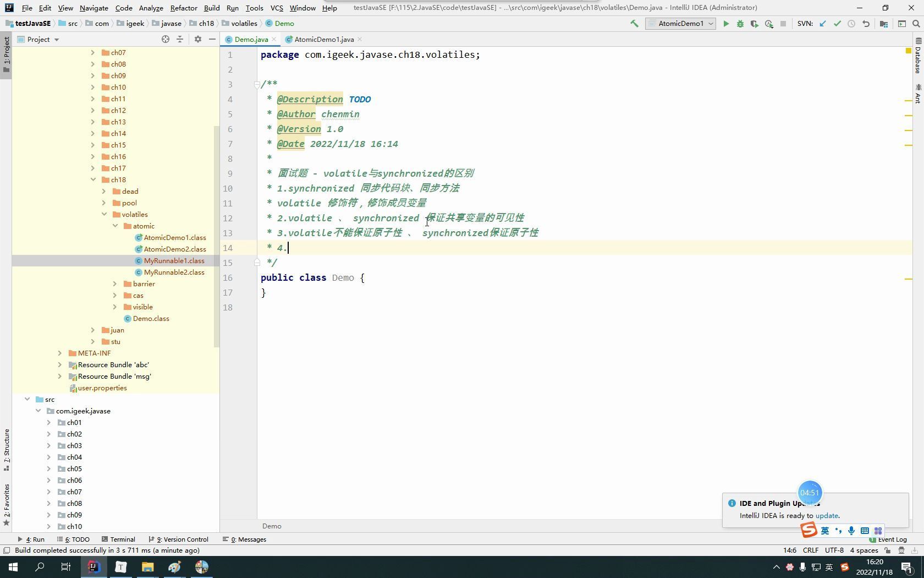Click the Run Anything toolbar icon

(902, 24)
